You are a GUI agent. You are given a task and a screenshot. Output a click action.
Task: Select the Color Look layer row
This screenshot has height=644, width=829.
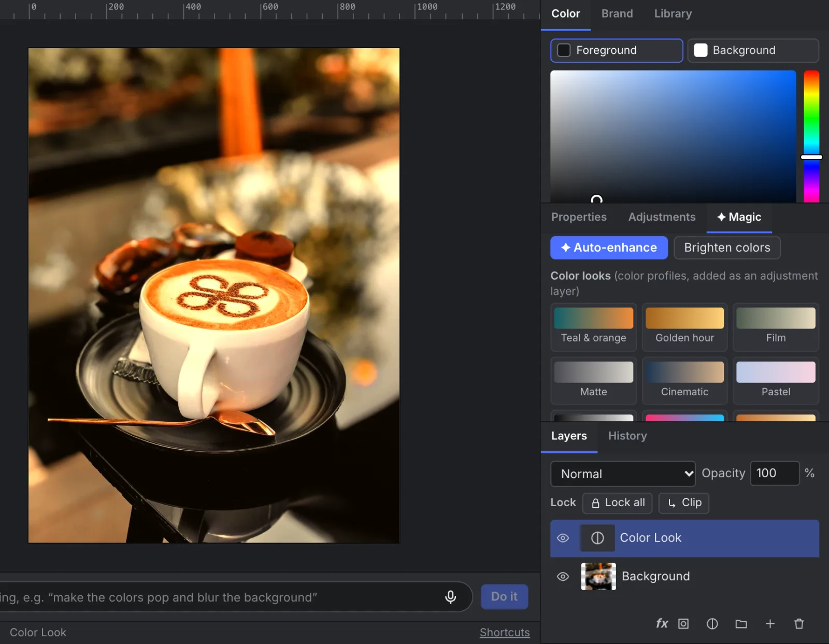point(684,538)
